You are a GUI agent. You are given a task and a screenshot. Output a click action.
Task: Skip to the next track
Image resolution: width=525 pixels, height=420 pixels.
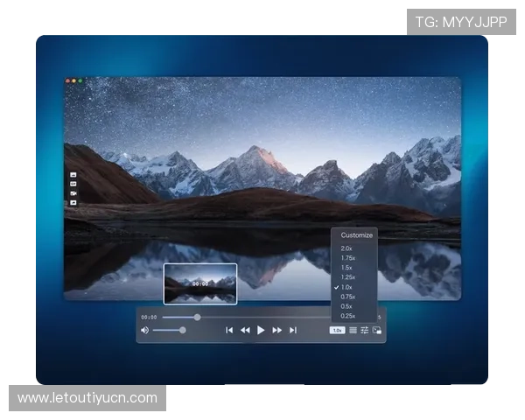pyautogui.click(x=293, y=330)
